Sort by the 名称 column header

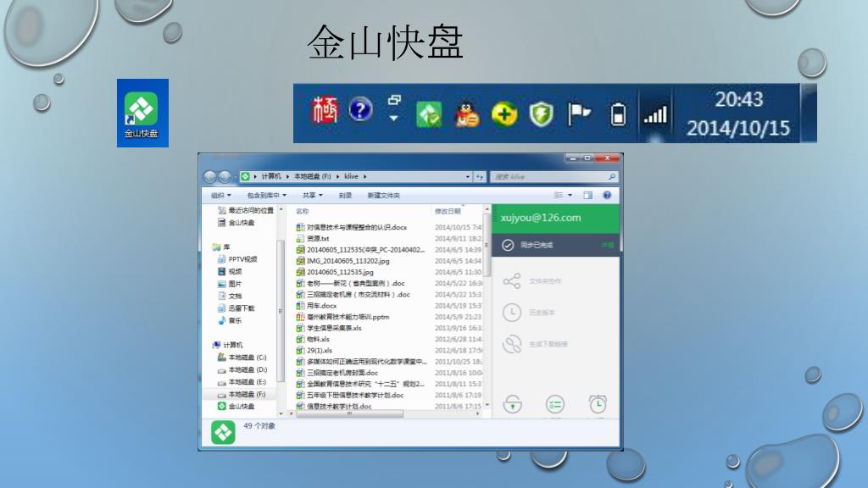coord(303,211)
